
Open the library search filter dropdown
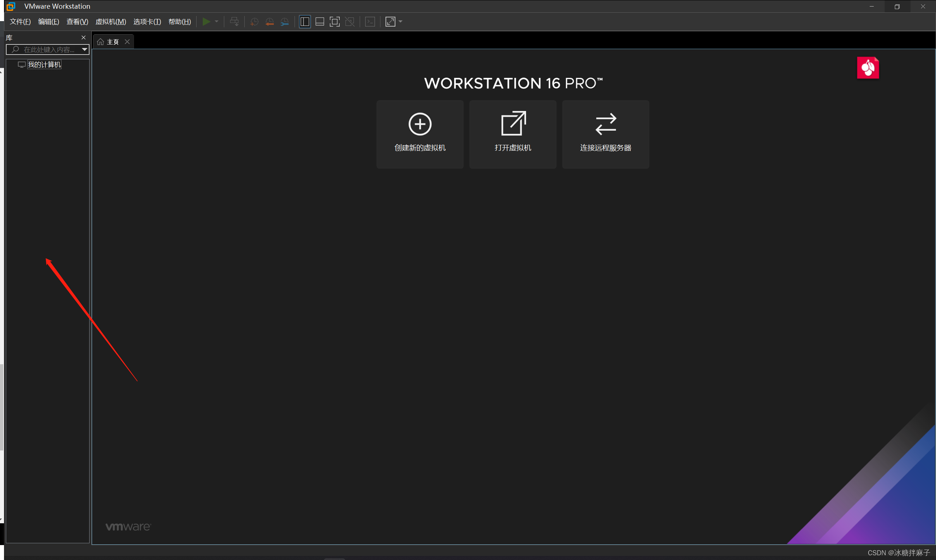tap(84, 49)
